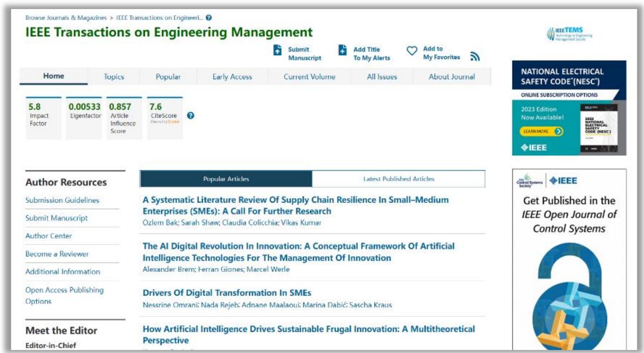Show the Latest Published Articles tab
Viewport: 644px width, 353px height.
click(398, 179)
